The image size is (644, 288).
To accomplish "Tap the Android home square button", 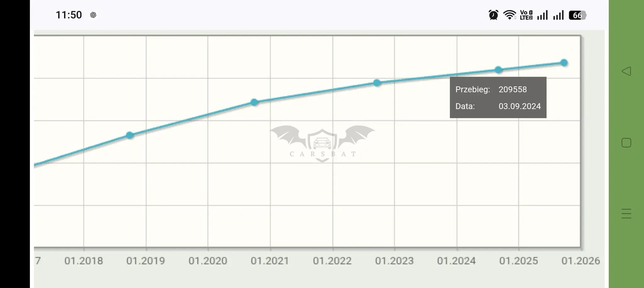I will click(x=626, y=143).
